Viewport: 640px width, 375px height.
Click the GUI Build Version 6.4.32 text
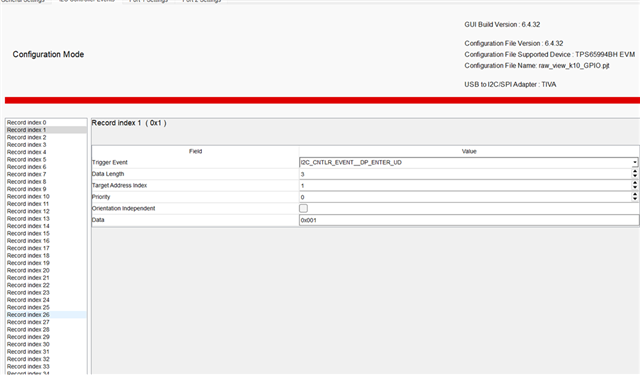502,24
